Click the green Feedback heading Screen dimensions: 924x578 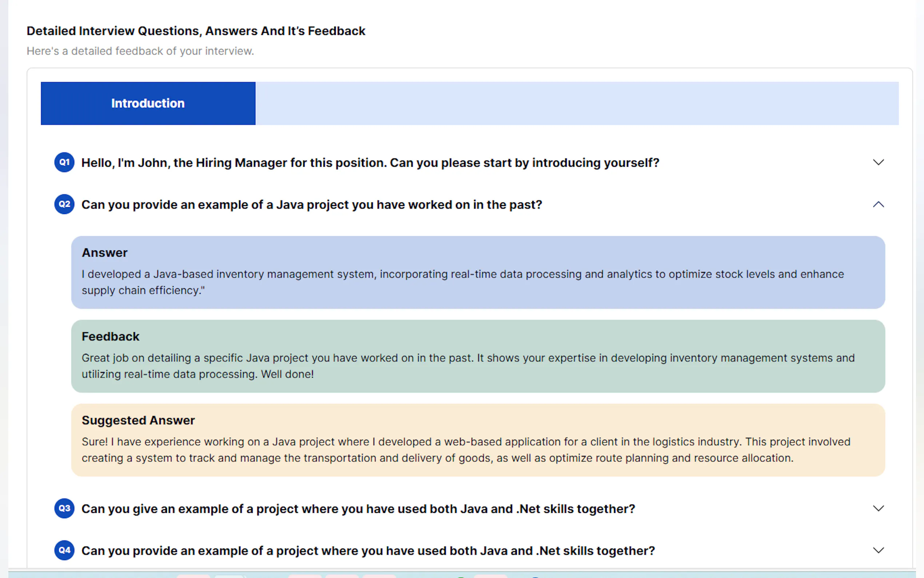pyautogui.click(x=110, y=336)
